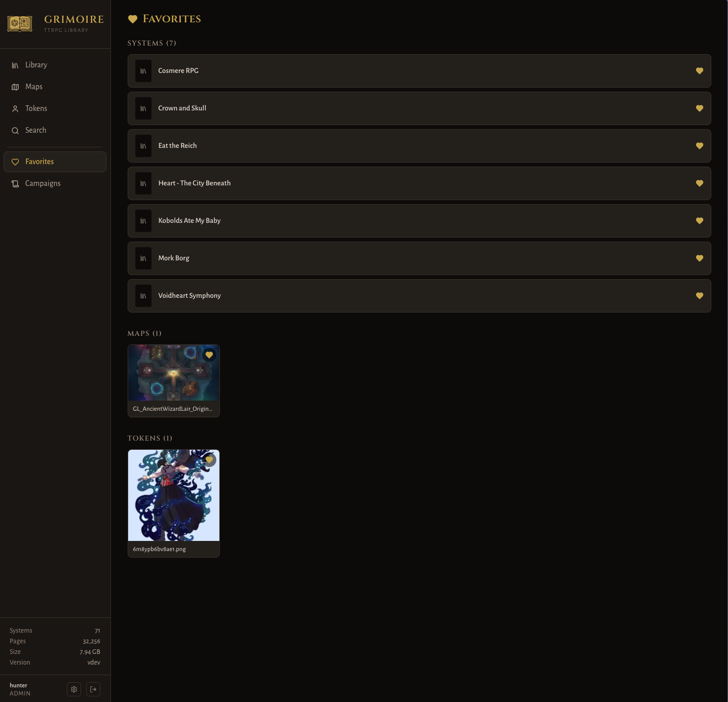The image size is (728, 702).
Task: Toggle the heart on Eat the Reich
Action: click(700, 146)
